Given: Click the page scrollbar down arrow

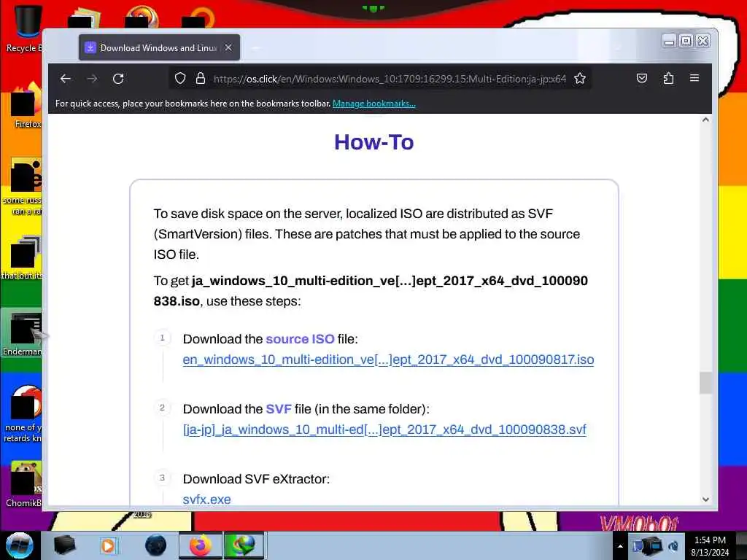Looking at the screenshot, I should tap(705, 499).
